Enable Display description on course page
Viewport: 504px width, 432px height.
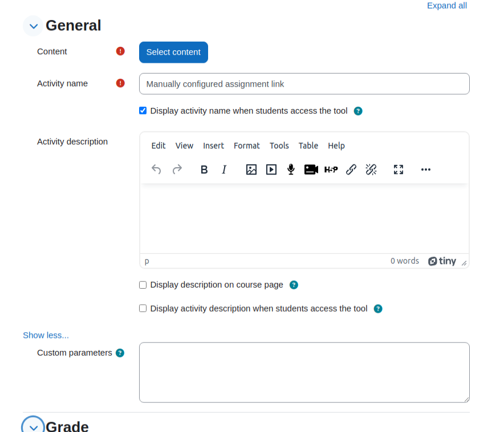(x=143, y=285)
